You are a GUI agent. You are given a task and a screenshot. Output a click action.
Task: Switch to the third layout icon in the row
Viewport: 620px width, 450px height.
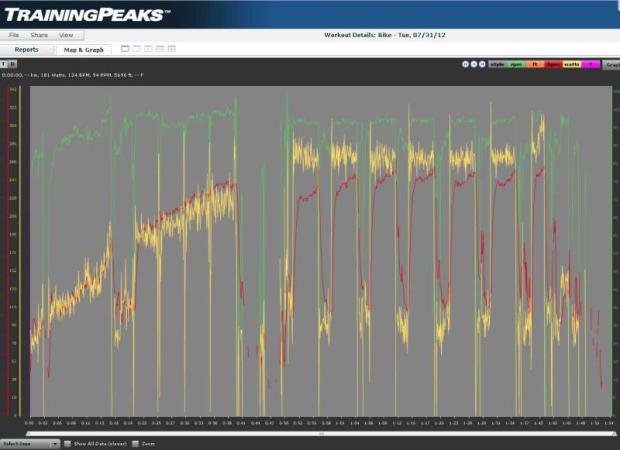tap(148, 48)
